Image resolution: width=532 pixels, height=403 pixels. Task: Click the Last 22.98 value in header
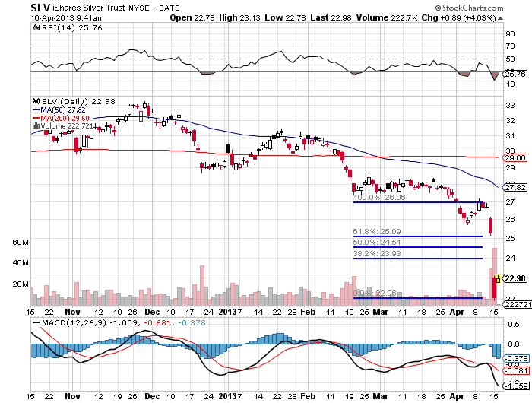point(331,17)
